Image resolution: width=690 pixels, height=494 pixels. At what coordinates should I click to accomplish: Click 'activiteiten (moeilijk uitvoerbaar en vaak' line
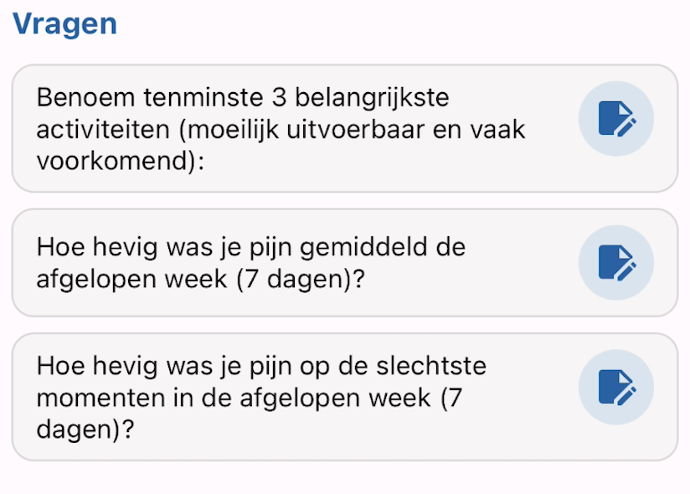[x=281, y=129]
